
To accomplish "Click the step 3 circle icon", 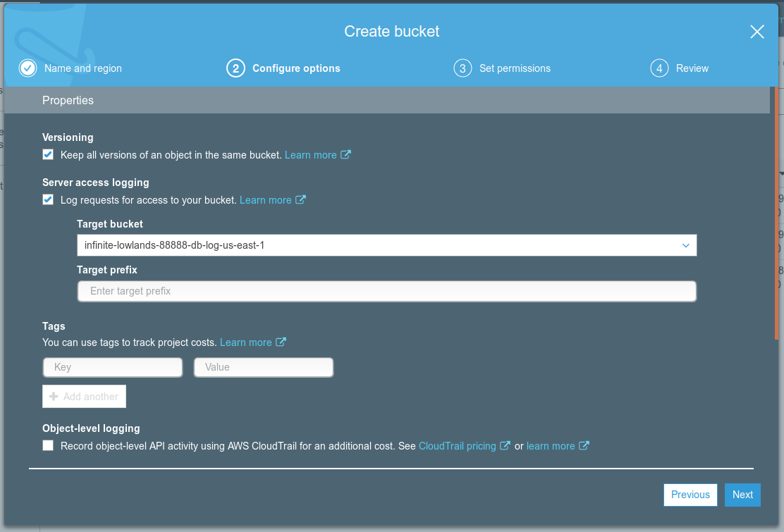I will (463, 68).
